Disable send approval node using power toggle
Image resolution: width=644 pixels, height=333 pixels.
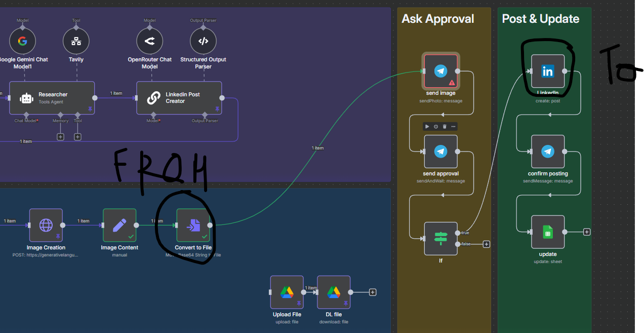coord(435,126)
